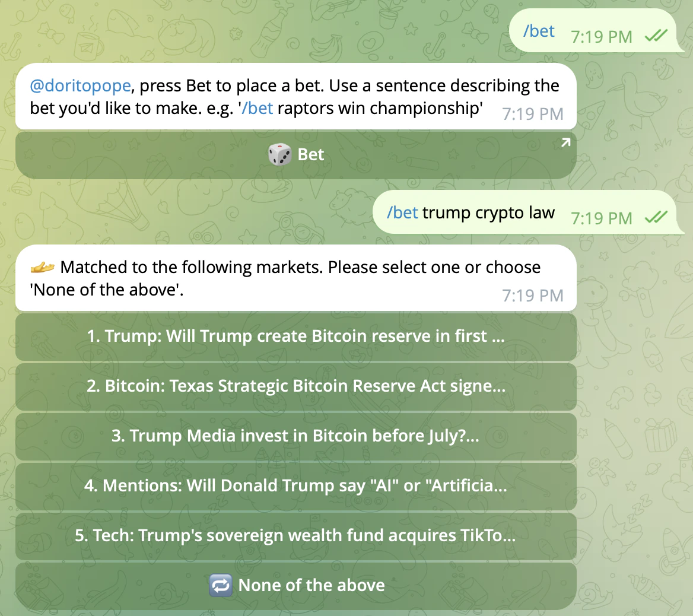This screenshot has height=616, width=693.
Task: Select market 2 Texas Strategic Bitcoin Reserve Act
Action: pyautogui.click(x=295, y=386)
